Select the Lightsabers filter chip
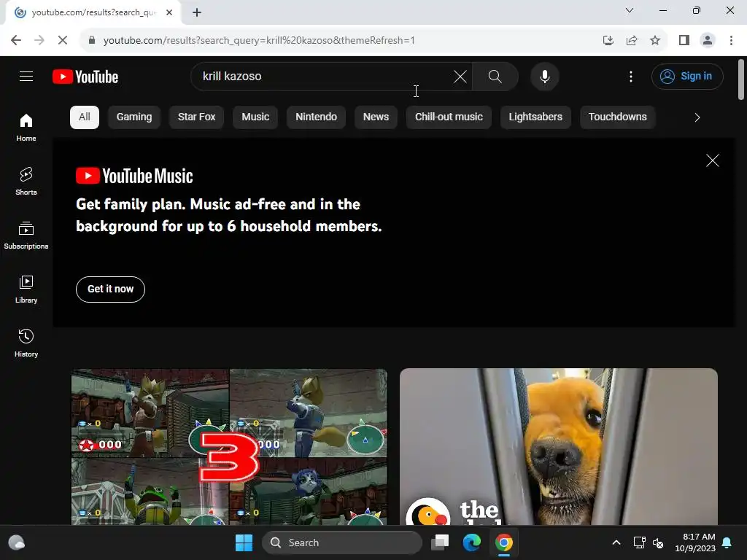Image resolution: width=747 pixels, height=560 pixels. click(535, 117)
